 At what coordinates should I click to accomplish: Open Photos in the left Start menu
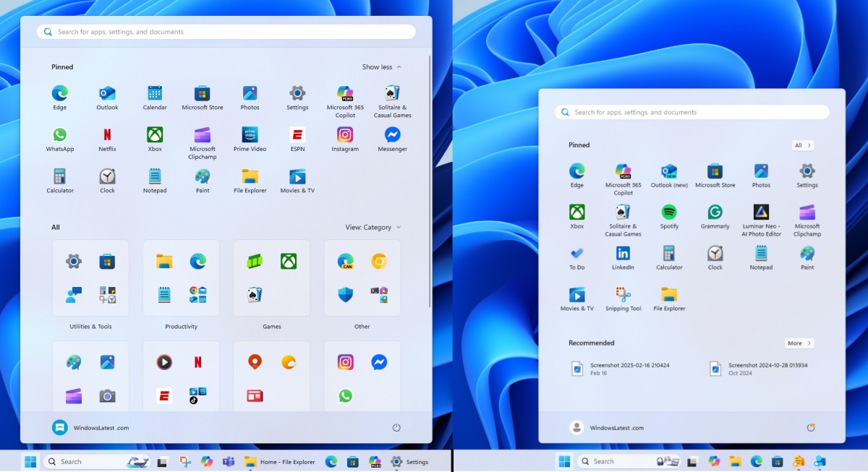tap(250, 98)
